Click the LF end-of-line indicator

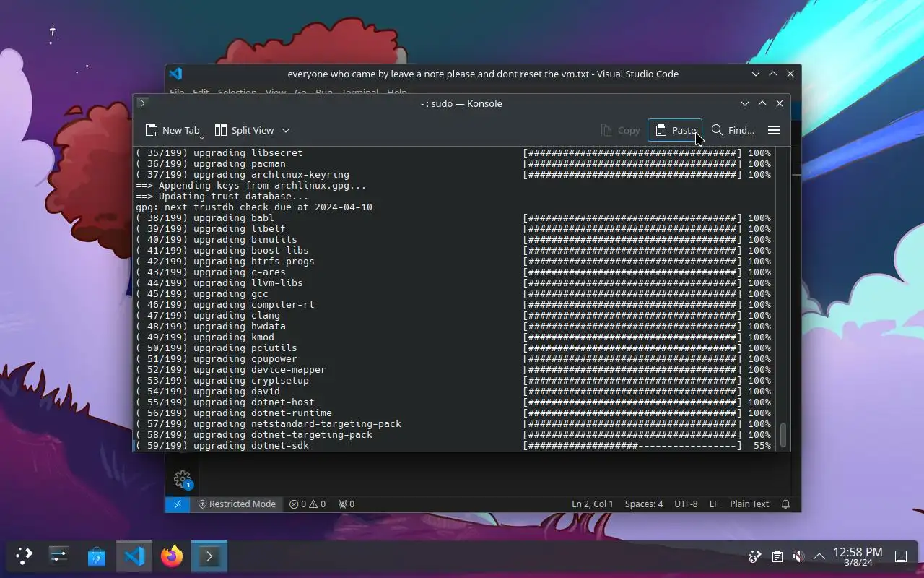click(714, 504)
